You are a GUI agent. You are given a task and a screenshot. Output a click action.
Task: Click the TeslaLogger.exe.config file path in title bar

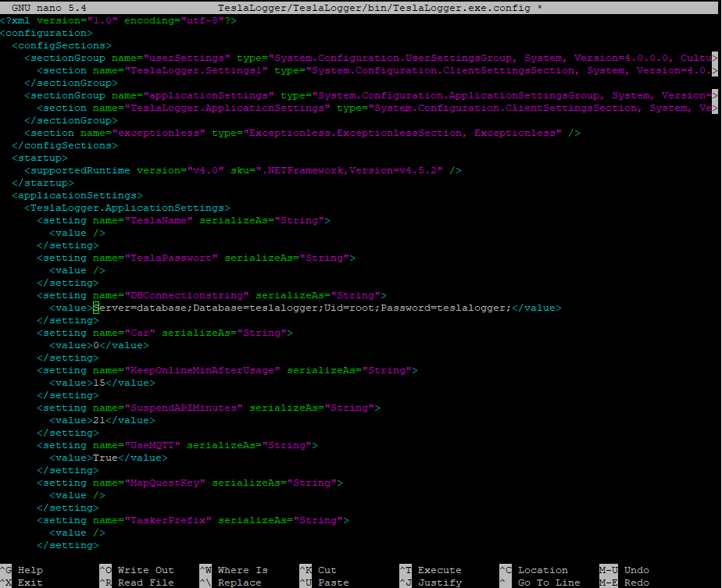coord(374,8)
